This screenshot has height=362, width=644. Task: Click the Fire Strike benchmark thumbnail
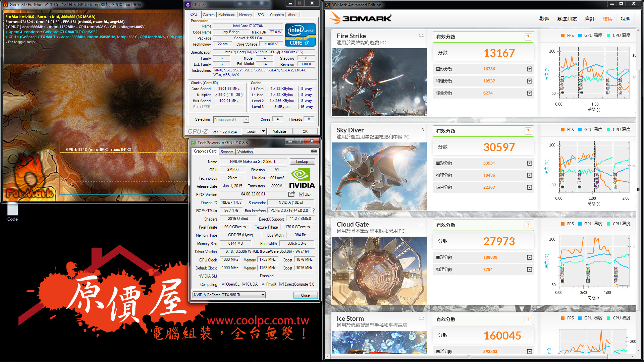[x=379, y=82]
